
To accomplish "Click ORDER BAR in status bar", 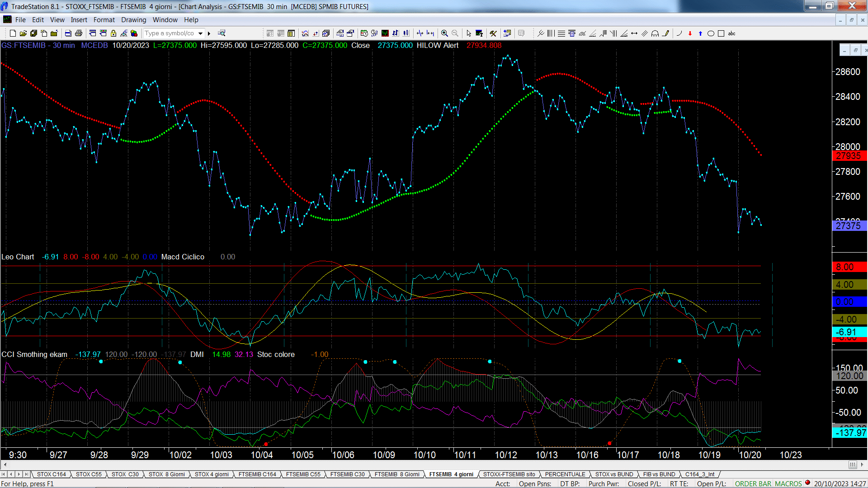I will [753, 484].
